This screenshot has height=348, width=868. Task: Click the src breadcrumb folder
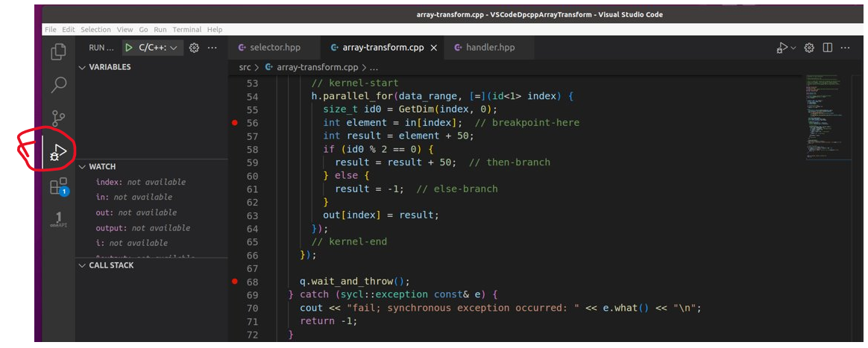245,67
